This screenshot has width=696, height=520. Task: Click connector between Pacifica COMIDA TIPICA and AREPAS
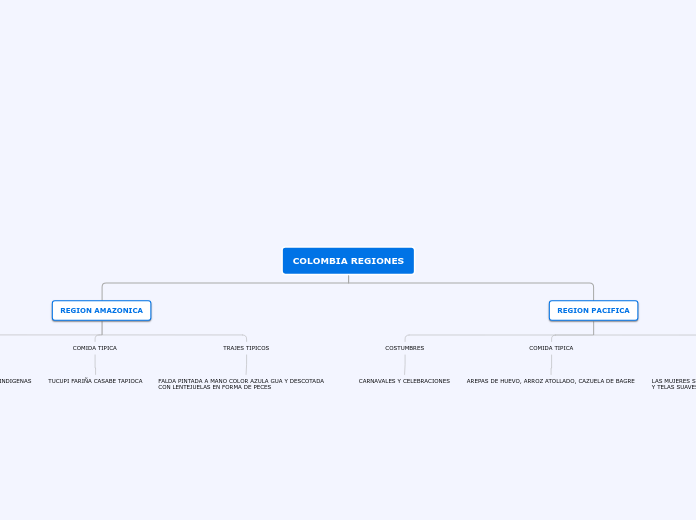(x=551, y=364)
